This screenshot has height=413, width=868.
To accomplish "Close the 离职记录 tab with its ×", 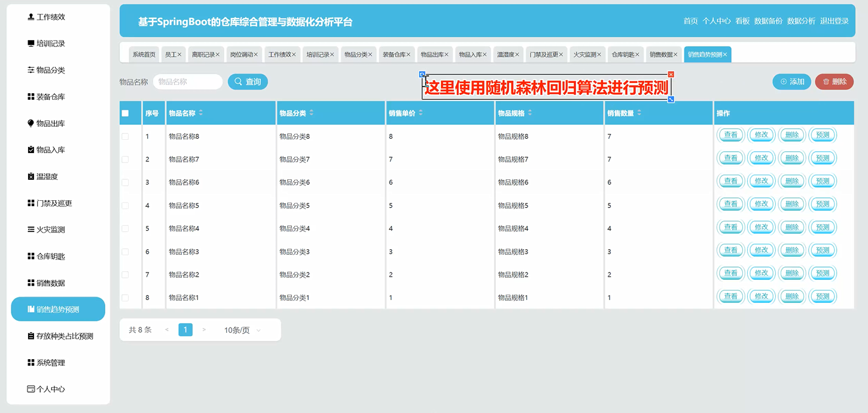I will coord(218,54).
